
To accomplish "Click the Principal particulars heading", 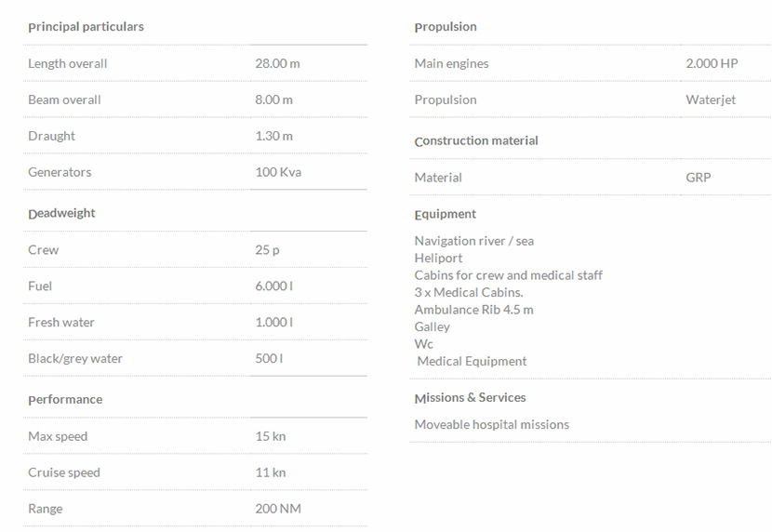I will click(x=86, y=27).
